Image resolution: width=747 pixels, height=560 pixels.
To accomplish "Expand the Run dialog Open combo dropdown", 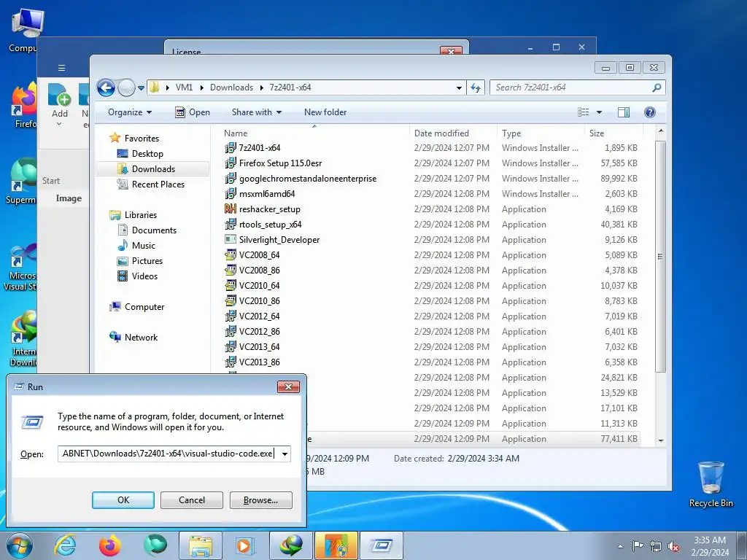I will [285, 454].
